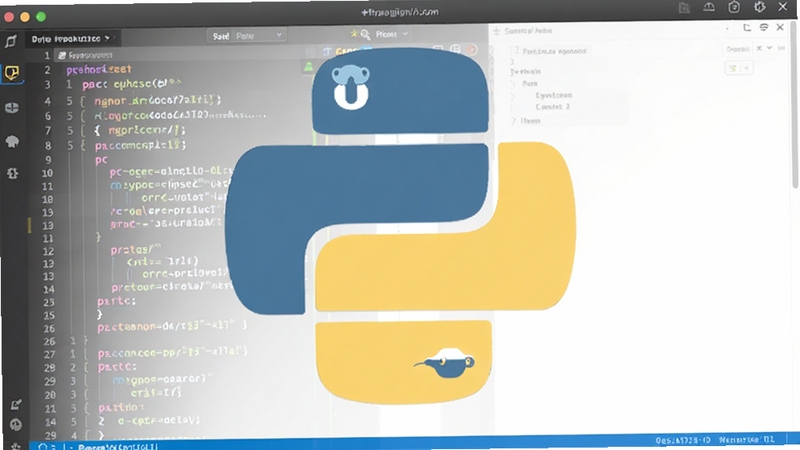Image resolution: width=800 pixels, height=450 pixels.
Task: Tick the checkbox at top of right panel tree
Action: pyautogui.click(x=515, y=51)
